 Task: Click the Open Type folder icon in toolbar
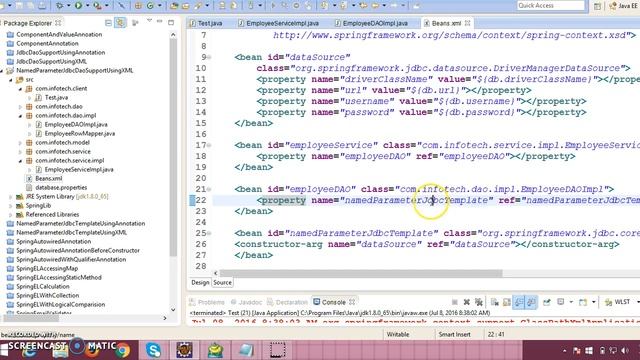pyautogui.click(x=174, y=6)
